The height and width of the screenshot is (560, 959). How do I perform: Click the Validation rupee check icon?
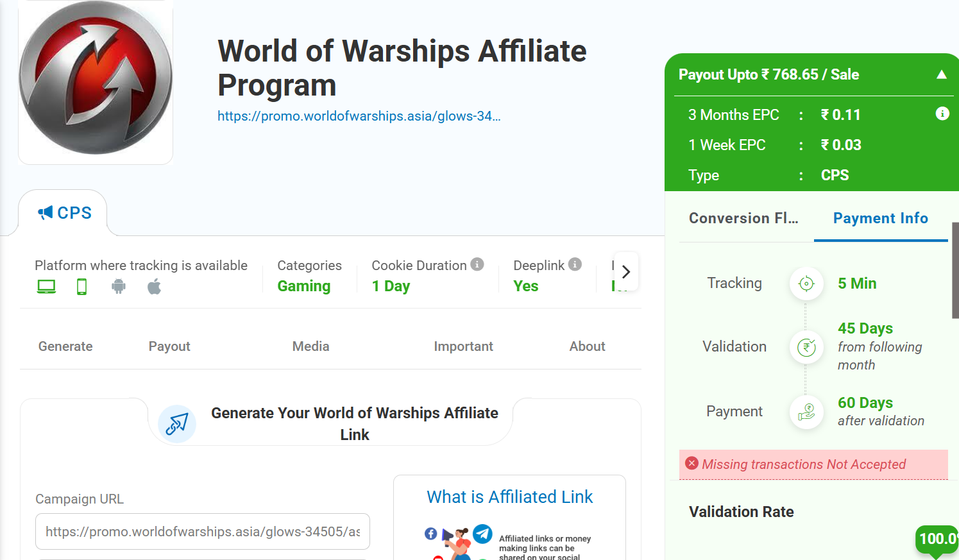click(x=806, y=347)
